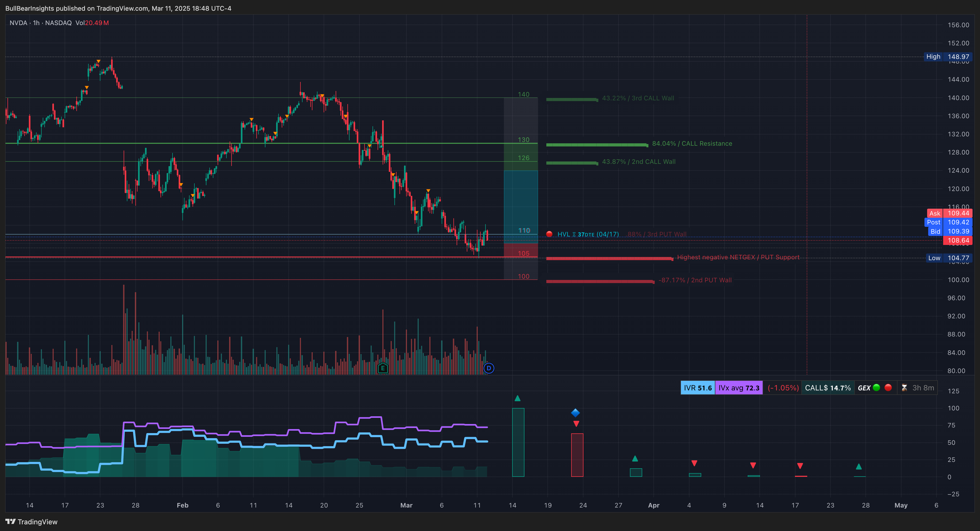Viewport: 980px width, 531px height.
Task: Click the green up arrow at March 28
Action: pos(635,458)
